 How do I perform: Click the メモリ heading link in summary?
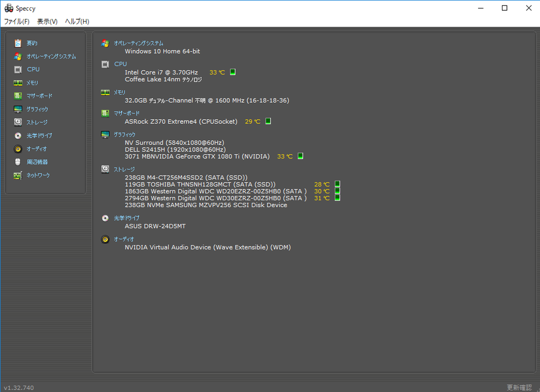120,92
